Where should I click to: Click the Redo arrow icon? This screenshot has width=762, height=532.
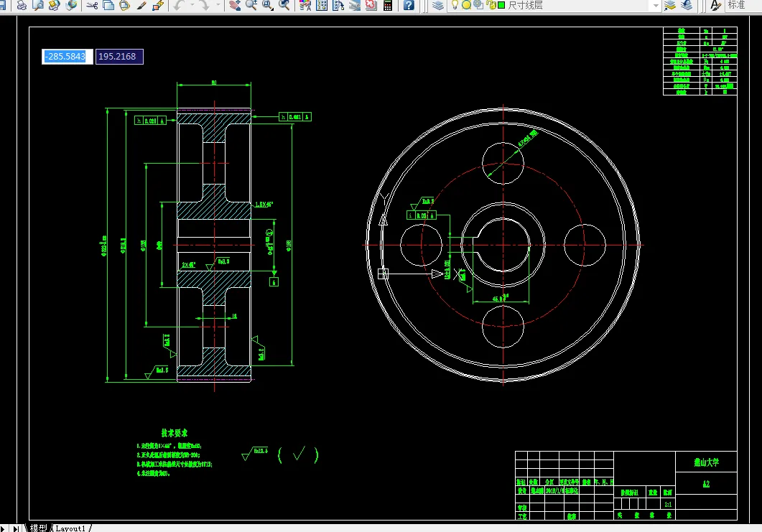[205, 5]
